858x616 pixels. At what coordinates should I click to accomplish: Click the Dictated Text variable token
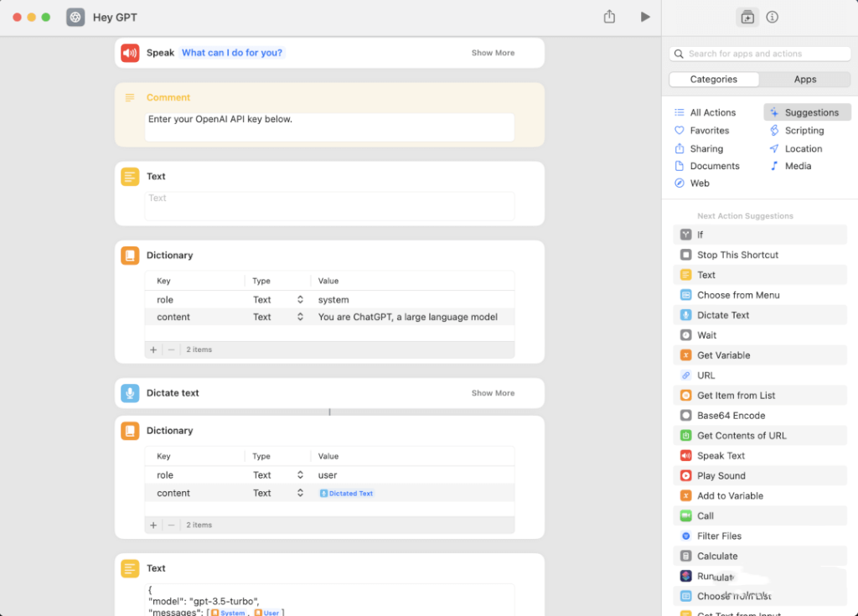[x=346, y=493]
